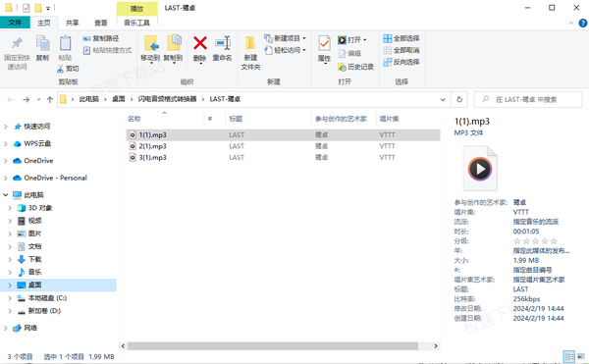Collapse This PC tree node
Viewport: 589px width, 364px height.
tap(6, 195)
